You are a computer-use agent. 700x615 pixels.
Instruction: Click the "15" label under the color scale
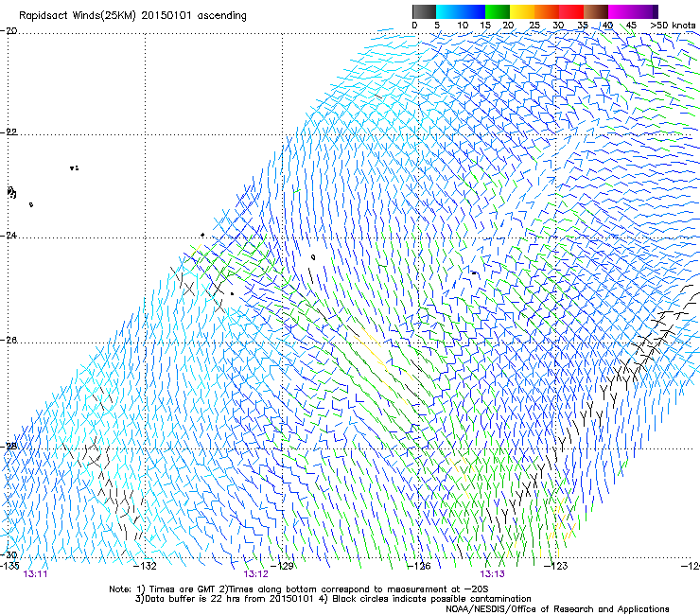pos(485,26)
